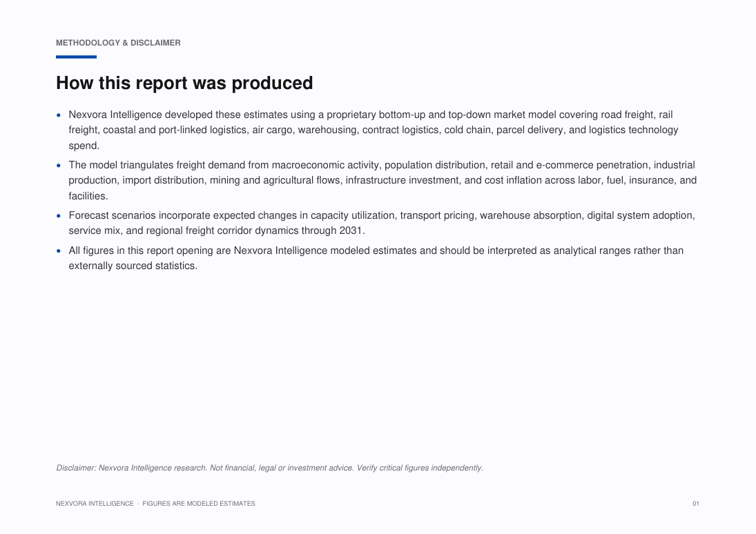Click the page number 01 in the footer

[696, 504]
